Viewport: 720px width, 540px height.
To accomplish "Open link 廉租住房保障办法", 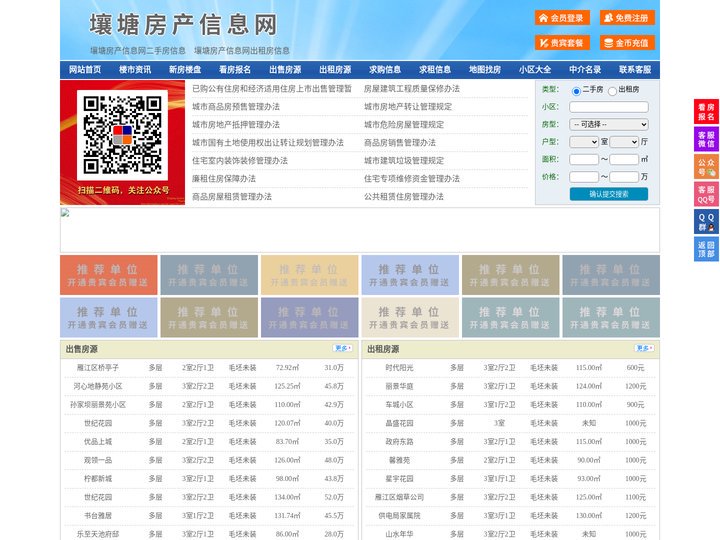I will pos(224,179).
